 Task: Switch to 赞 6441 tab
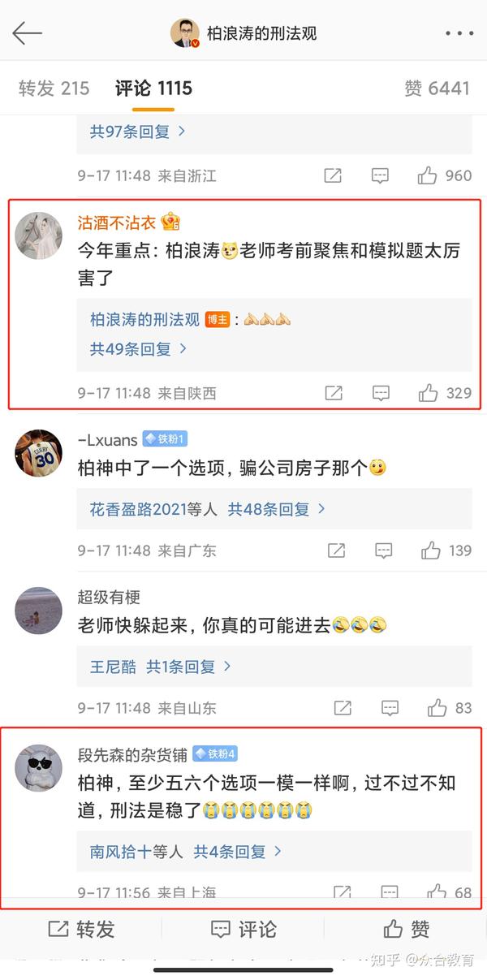click(x=437, y=89)
